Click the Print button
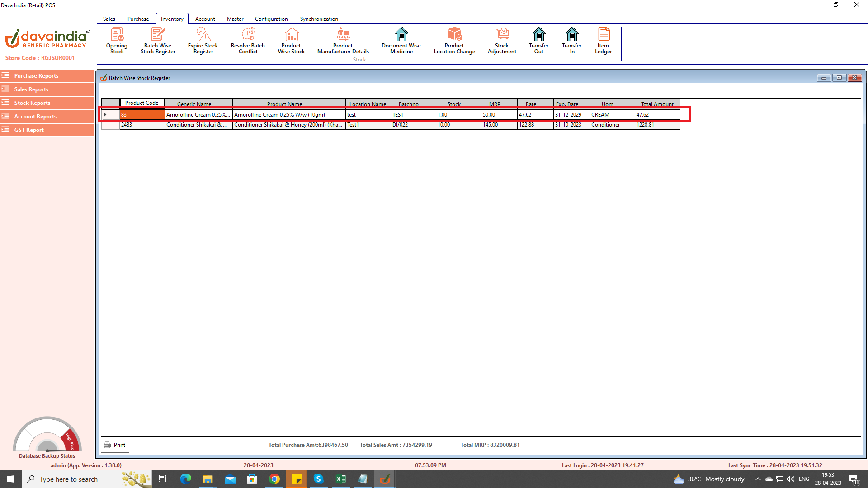This screenshot has width=868, height=488. tap(115, 445)
